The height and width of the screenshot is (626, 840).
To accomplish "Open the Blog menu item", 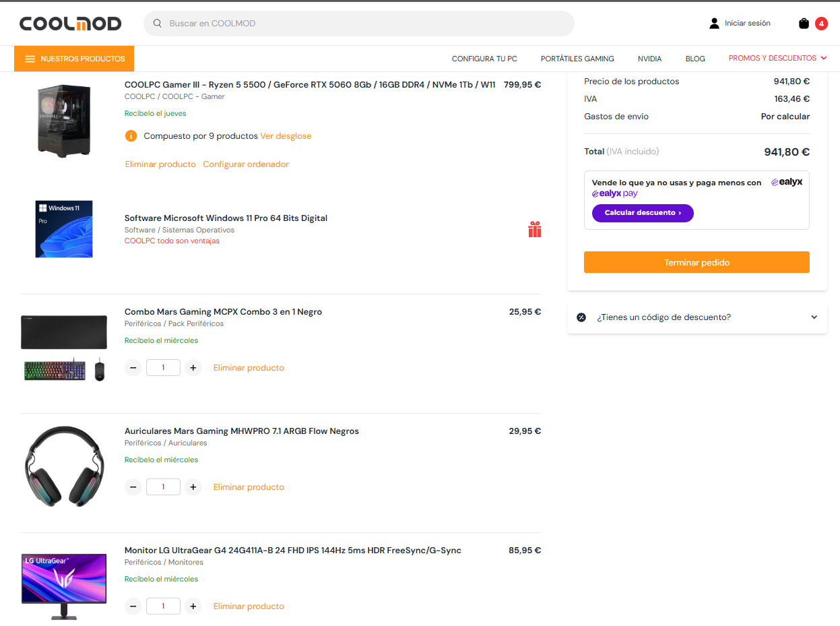I will [x=695, y=59].
